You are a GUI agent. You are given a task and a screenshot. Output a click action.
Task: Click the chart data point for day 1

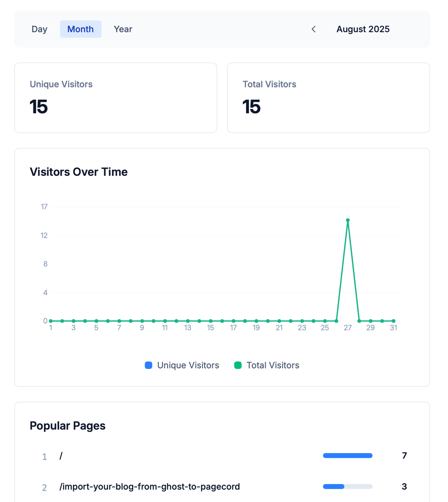[51, 321]
